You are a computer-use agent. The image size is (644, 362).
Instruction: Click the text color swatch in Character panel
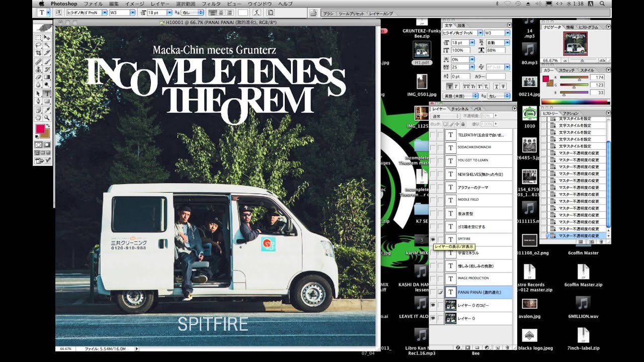point(496,76)
